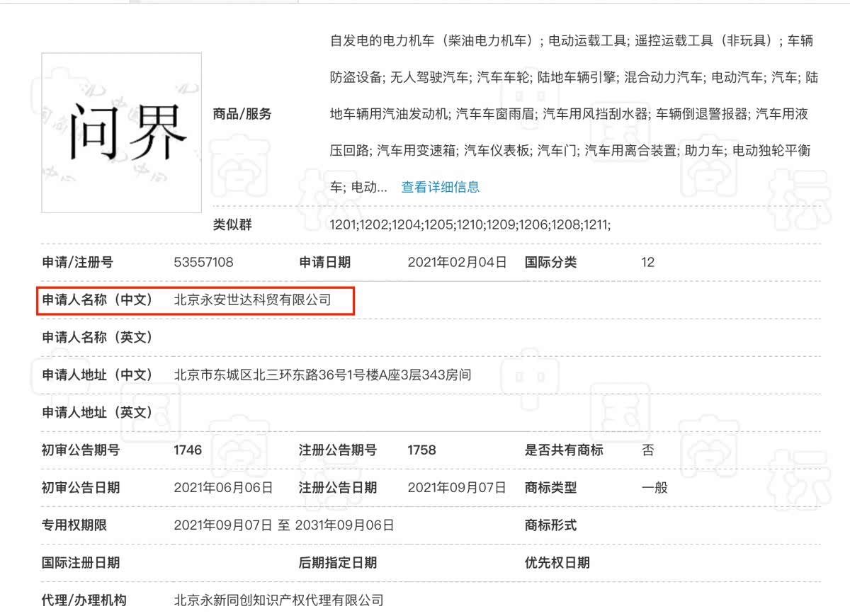Select registration number 53557108
The height and width of the screenshot is (616, 850).
[x=203, y=262]
